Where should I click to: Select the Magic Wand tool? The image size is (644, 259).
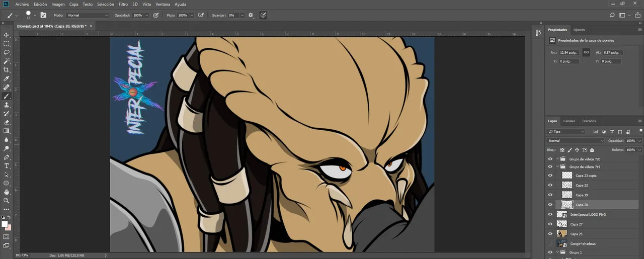tap(7, 61)
